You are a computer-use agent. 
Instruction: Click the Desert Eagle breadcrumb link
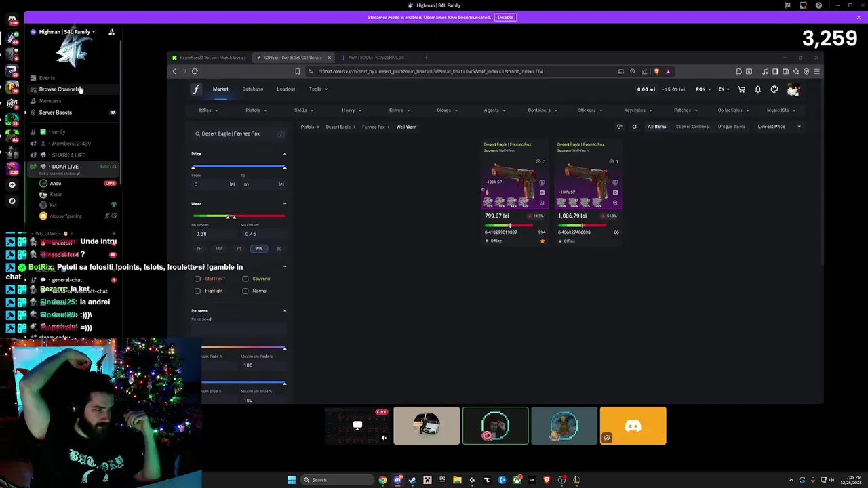tap(338, 127)
